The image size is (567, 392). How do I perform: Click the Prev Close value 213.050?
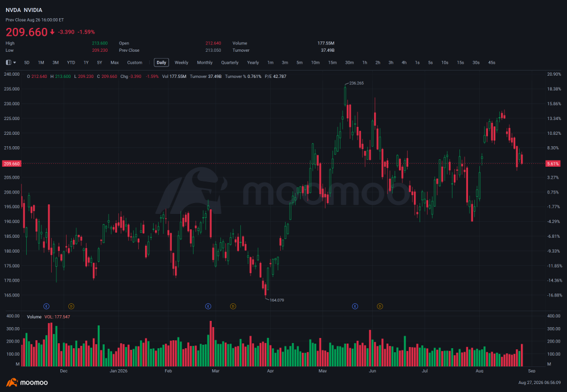(x=213, y=50)
